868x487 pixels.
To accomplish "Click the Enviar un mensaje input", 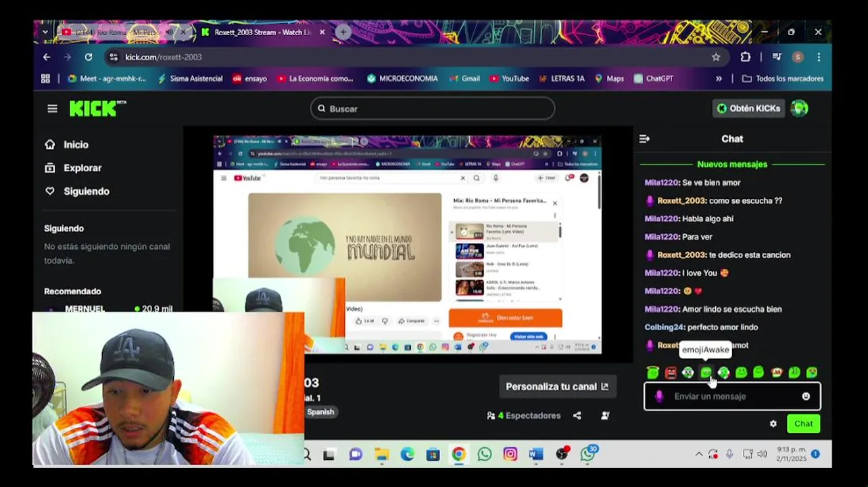I will [732, 396].
